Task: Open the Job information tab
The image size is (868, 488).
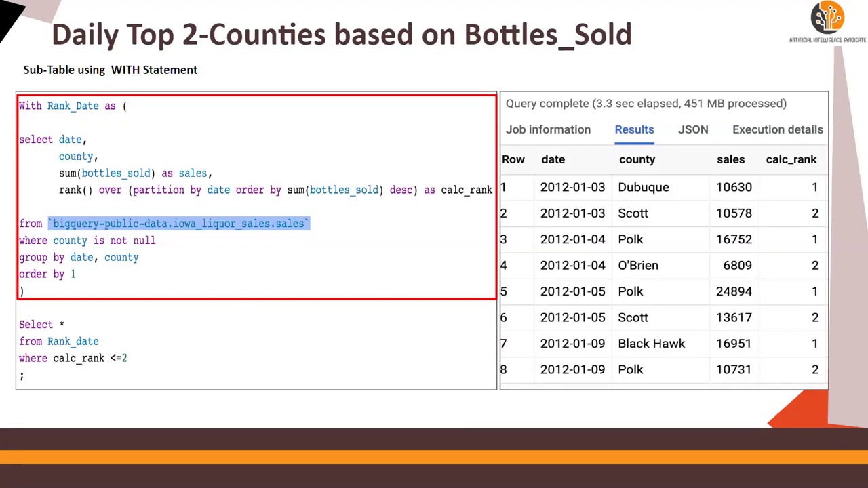Action: coord(548,129)
